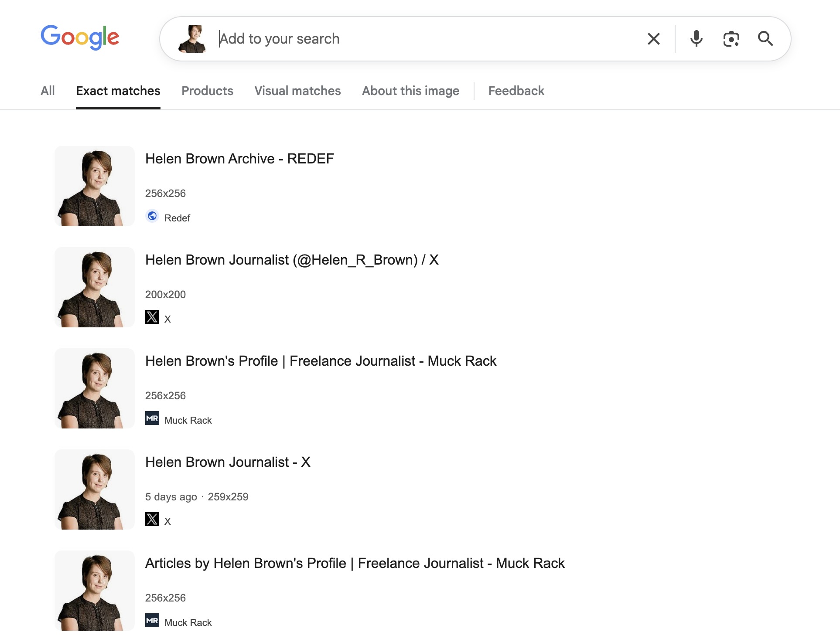
Task: Click thumbnail of the REDEF result
Action: (x=95, y=186)
